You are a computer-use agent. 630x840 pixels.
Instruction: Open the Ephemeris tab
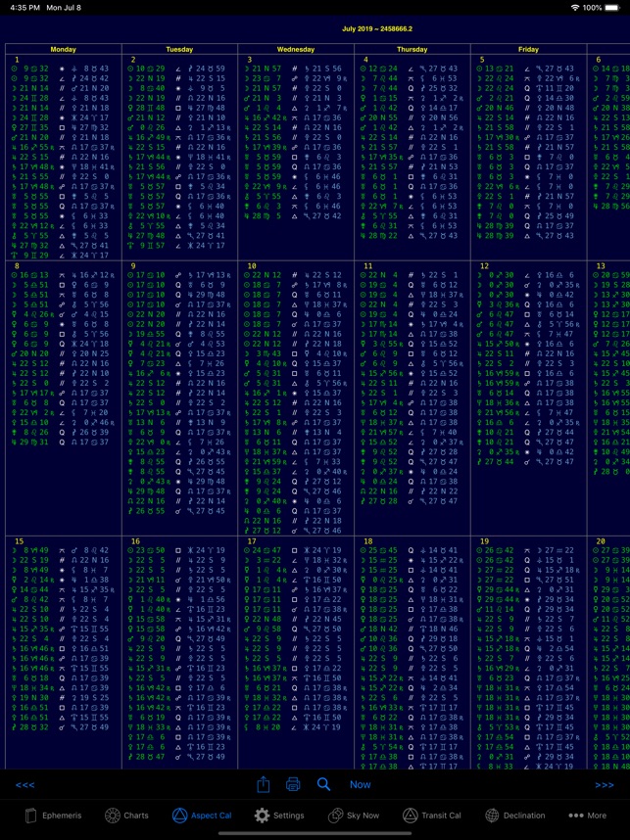click(x=53, y=816)
